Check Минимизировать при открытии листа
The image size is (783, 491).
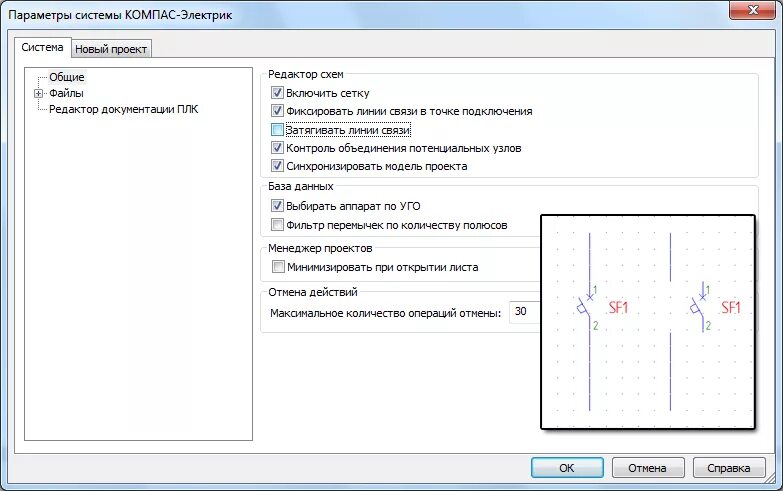coord(278,267)
